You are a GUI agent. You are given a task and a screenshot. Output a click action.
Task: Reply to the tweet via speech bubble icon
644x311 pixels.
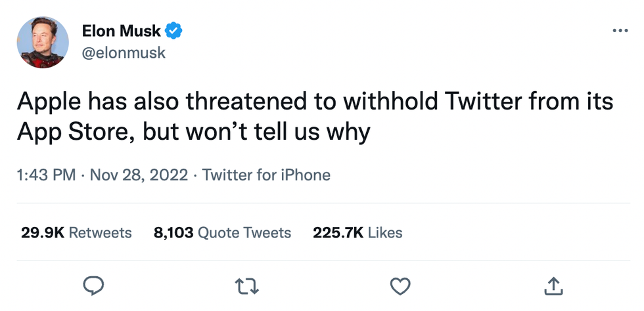tap(95, 284)
